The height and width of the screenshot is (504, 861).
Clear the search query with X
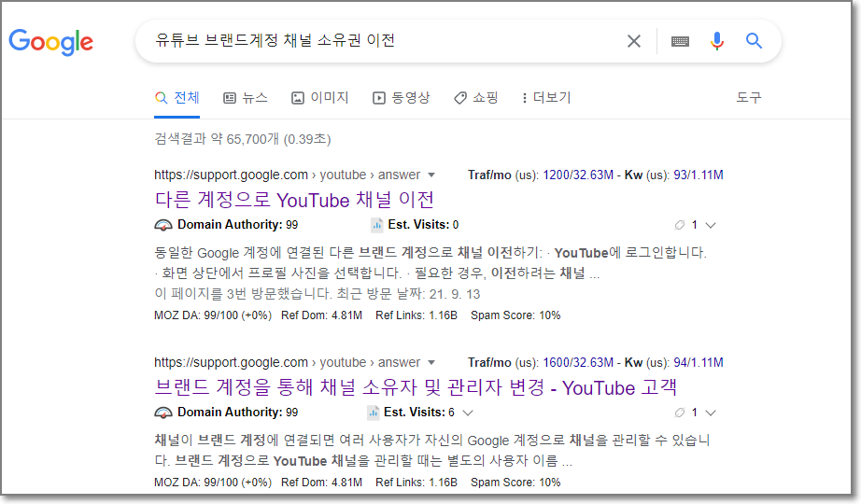pyautogui.click(x=634, y=41)
